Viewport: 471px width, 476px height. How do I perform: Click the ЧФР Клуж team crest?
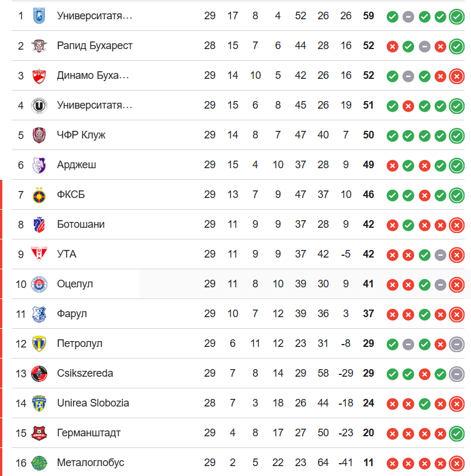pyautogui.click(x=39, y=135)
